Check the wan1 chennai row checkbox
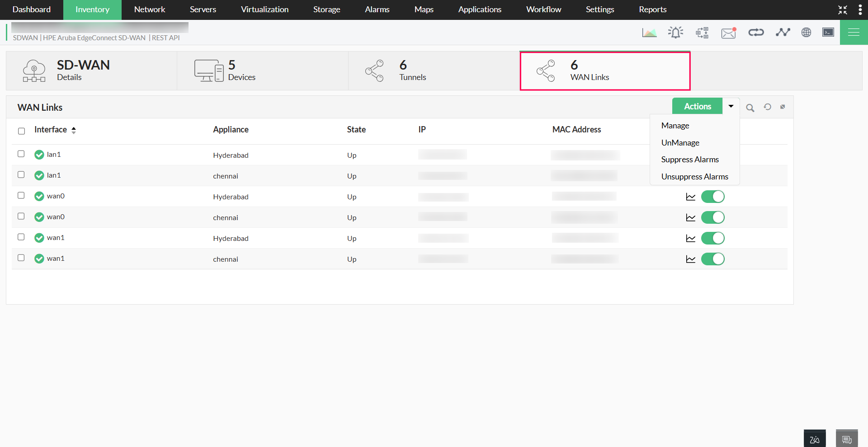868x447 pixels. 21,258
